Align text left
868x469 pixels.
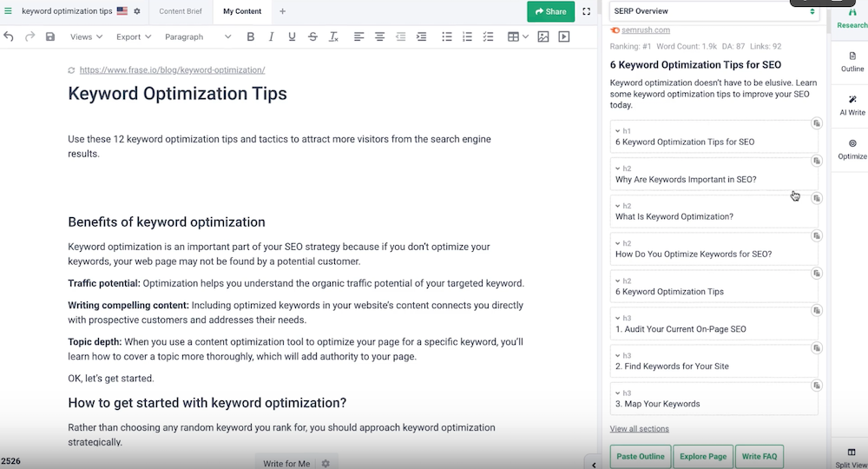pyautogui.click(x=358, y=36)
